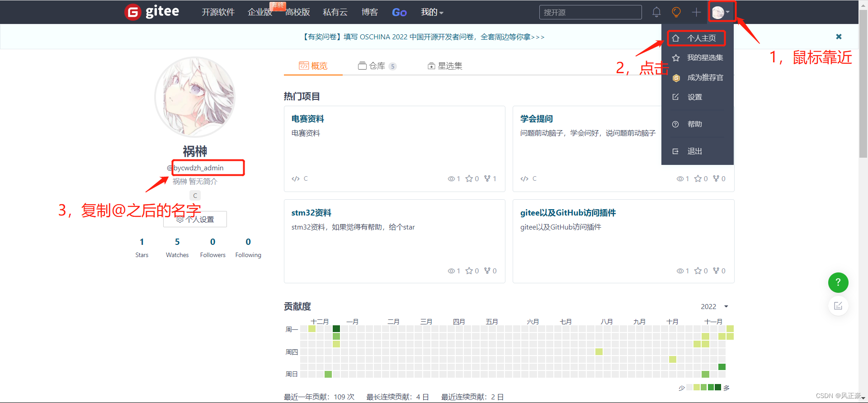Open the 高校版 nav item
The image size is (868, 403).
click(x=297, y=12)
